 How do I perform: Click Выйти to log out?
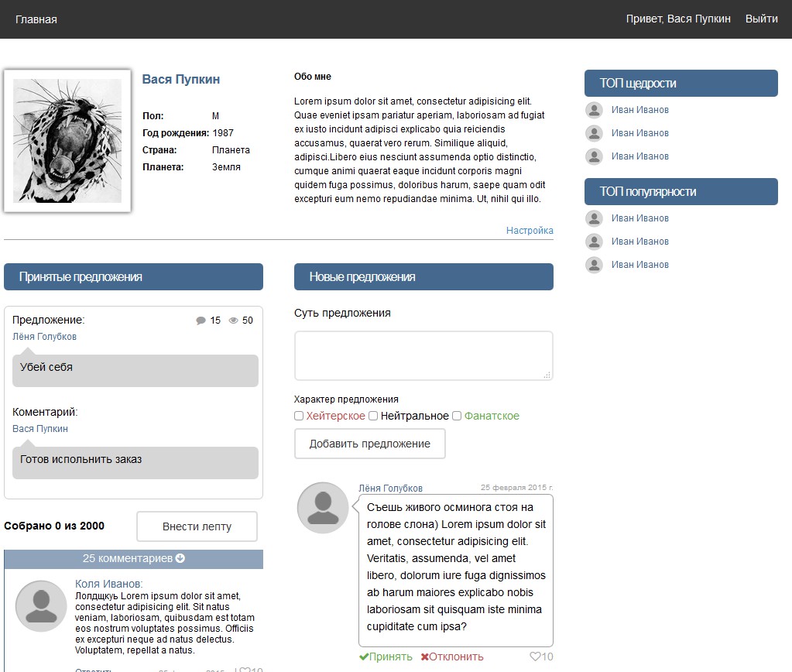coord(761,19)
